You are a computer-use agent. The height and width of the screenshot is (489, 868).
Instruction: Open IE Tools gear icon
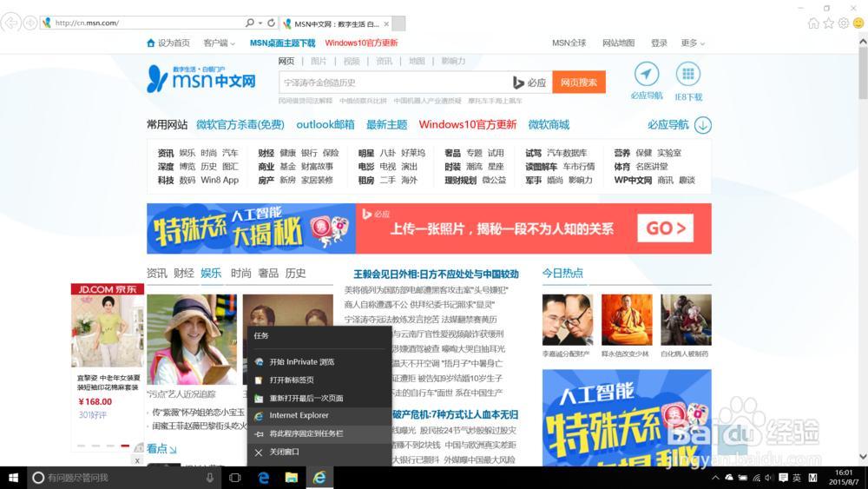pyautogui.click(x=844, y=23)
